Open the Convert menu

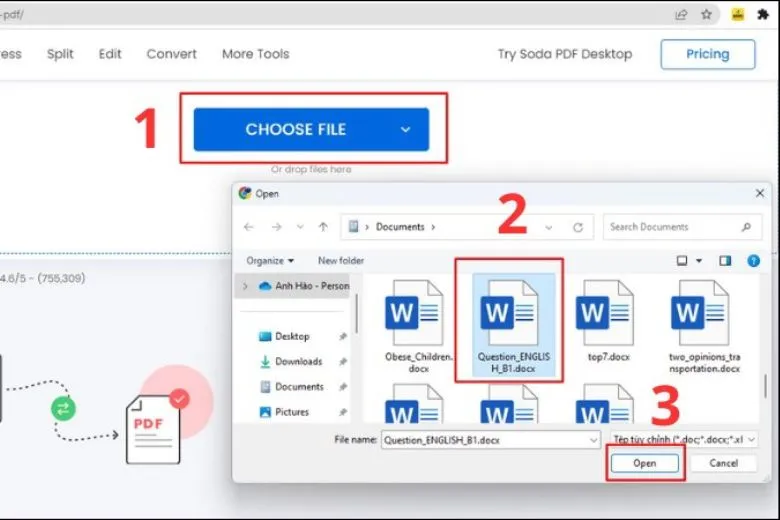tap(172, 54)
